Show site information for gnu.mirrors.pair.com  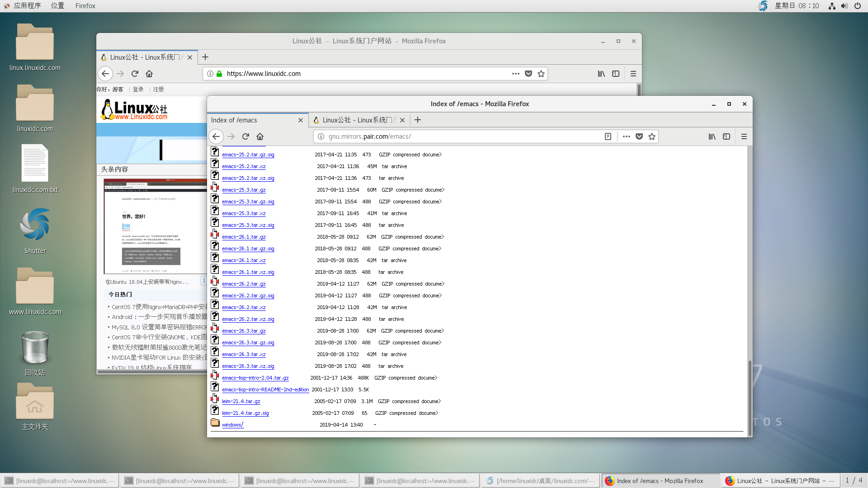pos(321,136)
